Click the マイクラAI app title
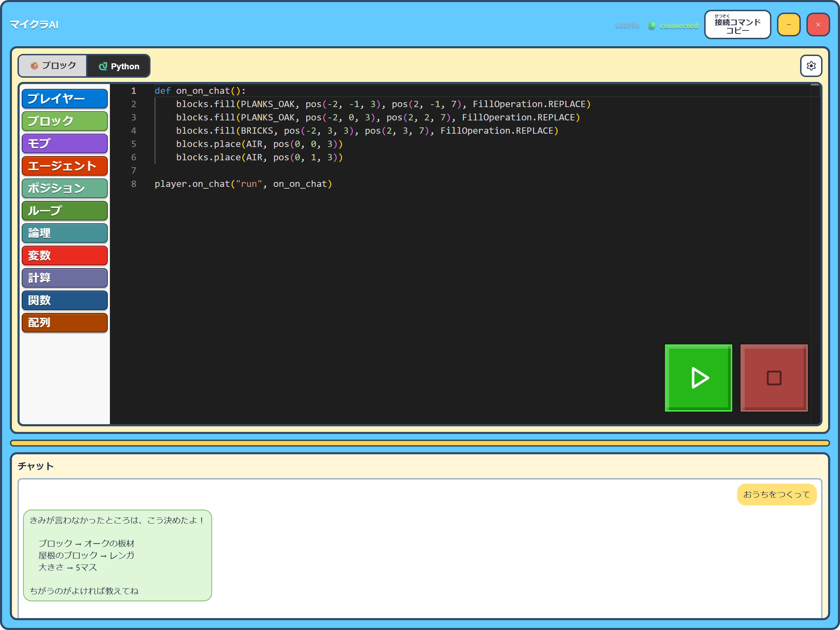 [34, 25]
